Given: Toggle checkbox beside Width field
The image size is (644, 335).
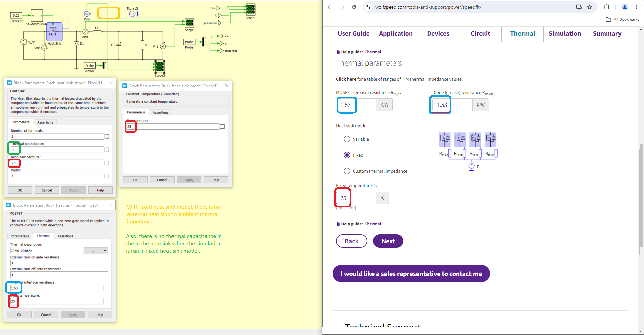Looking at the screenshot, I should click(x=107, y=176).
